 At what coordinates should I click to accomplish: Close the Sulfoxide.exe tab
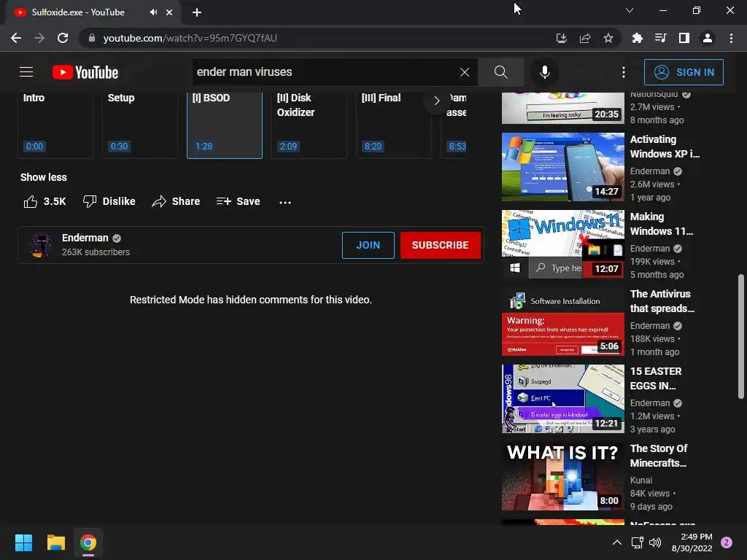(169, 12)
